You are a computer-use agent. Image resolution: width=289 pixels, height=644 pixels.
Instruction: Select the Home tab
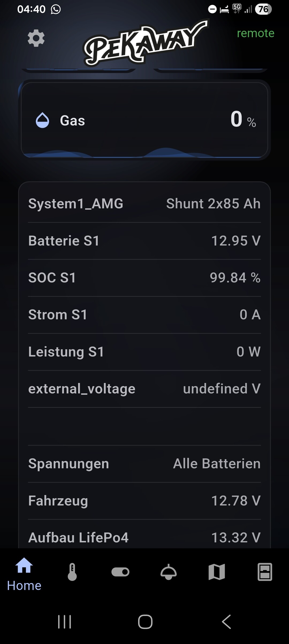coord(24,574)
